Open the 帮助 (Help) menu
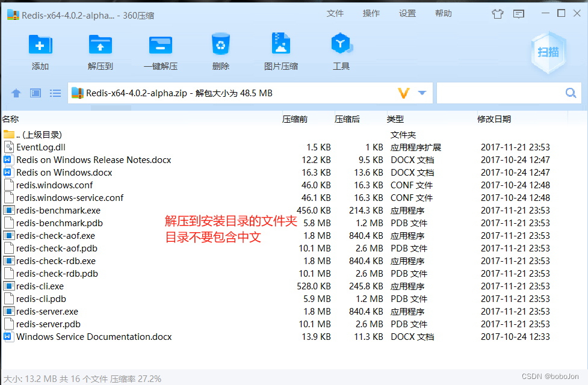Image resolution: width=588 pixels, height=385 pixels. point(444,13)
